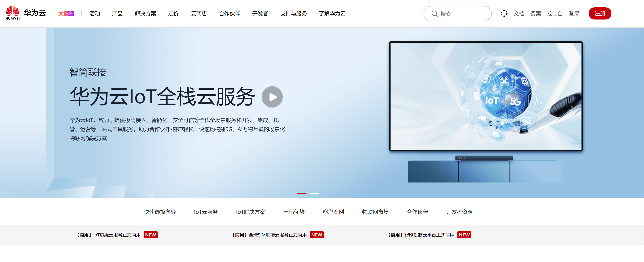Expand the 支持与服务 menu
The width and height of the screenshot is (644, 262).
[293, 13]
